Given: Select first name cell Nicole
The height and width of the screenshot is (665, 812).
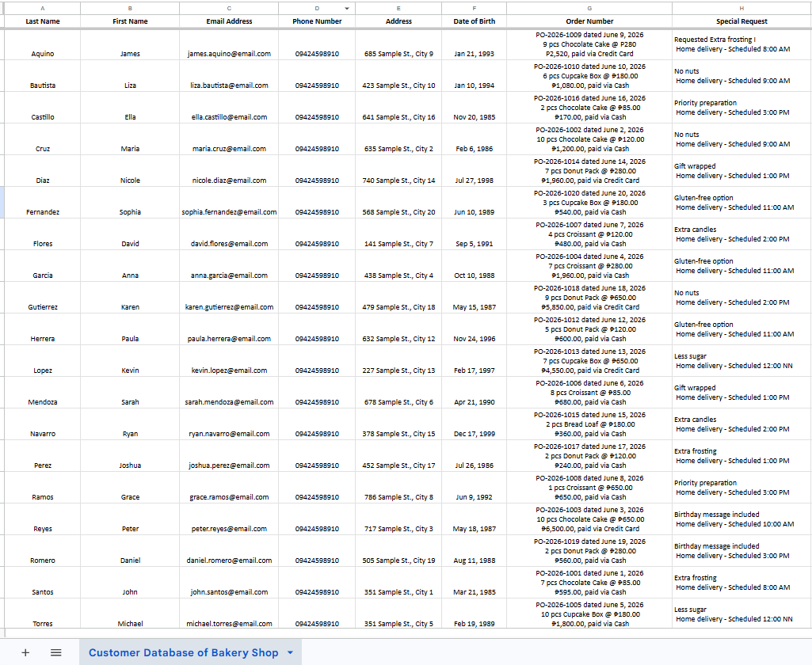Looking at the screenshot, I should tap(130, 171).
